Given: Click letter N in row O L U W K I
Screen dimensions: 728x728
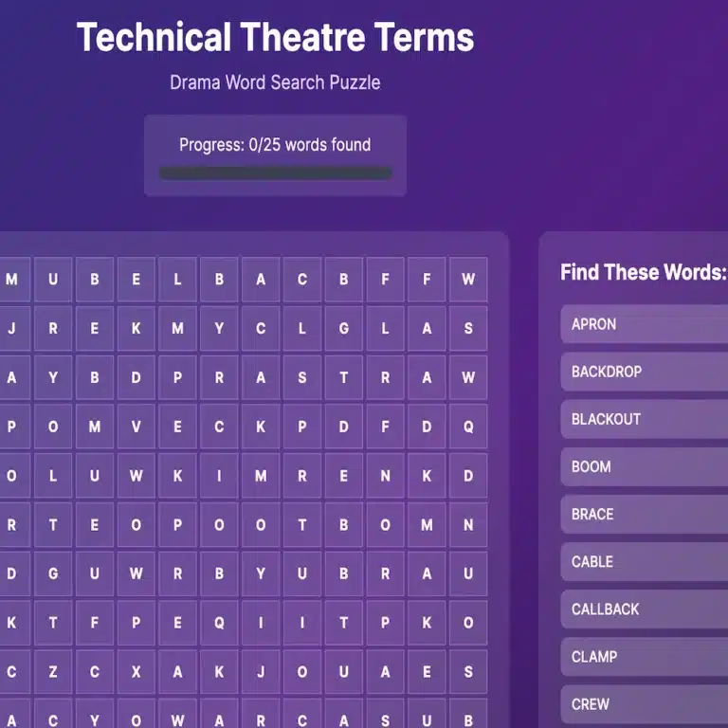Looking at the screenshot, I should (x=385, y=476).
